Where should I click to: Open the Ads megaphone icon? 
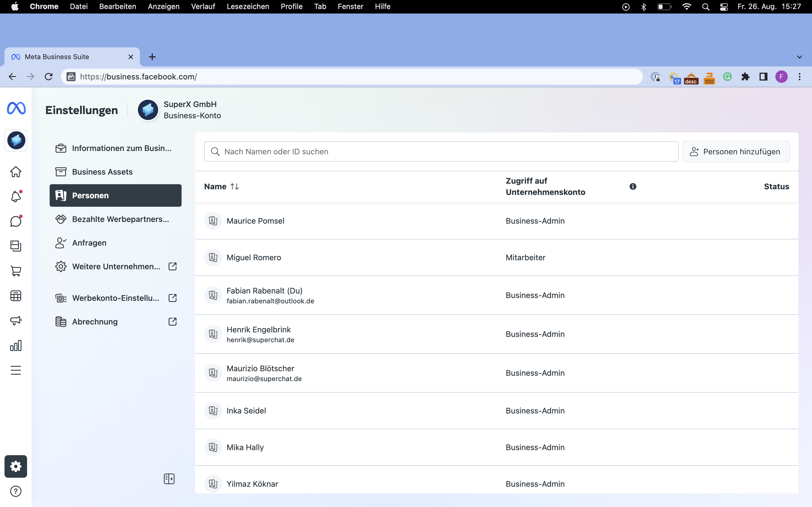(x=16, y=321)
